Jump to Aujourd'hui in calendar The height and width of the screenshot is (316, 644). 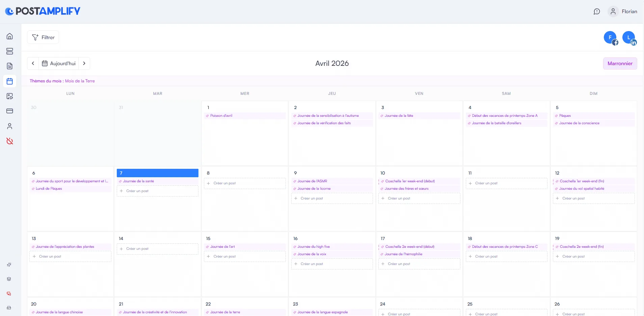point(59,63)
